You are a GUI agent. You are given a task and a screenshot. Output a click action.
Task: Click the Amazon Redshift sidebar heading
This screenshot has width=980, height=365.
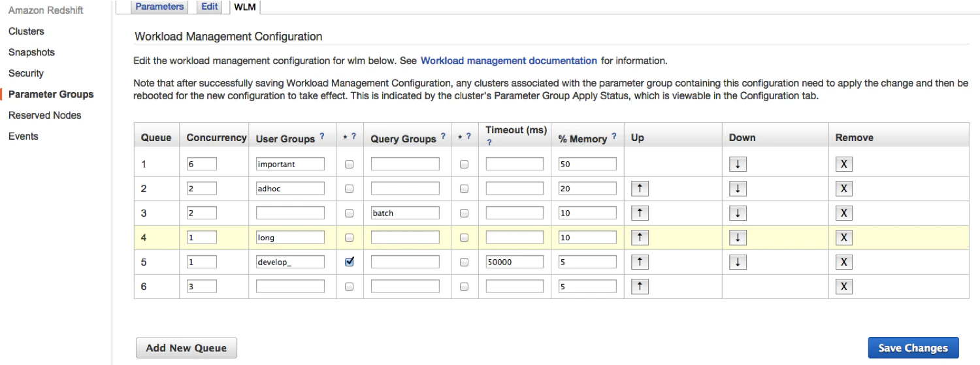[46, 10]
